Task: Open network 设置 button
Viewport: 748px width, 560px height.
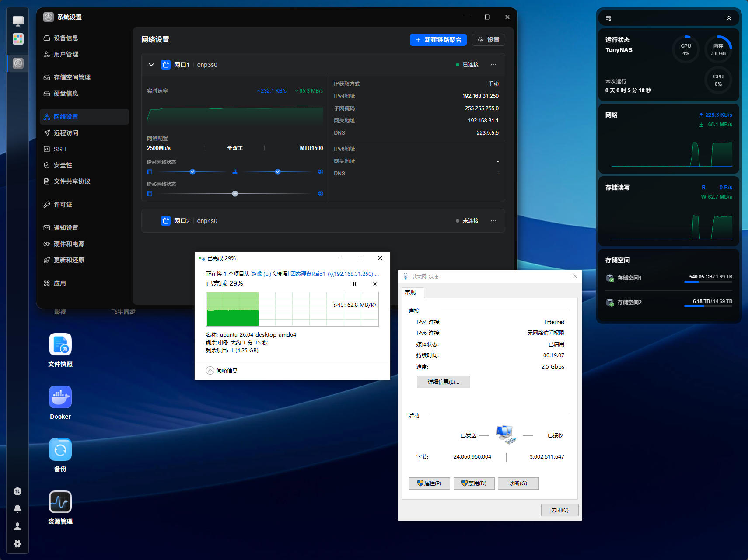Action: click(x=489, y=40)
